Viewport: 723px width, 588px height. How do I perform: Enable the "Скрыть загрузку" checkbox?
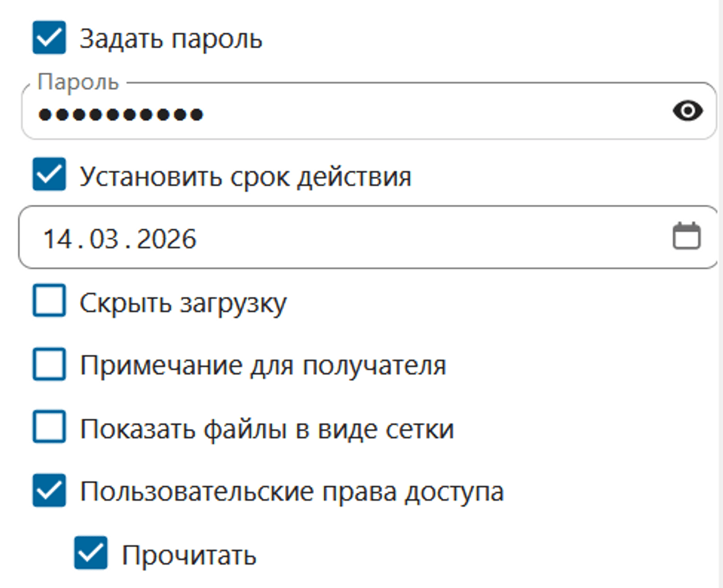click(x=49, y=302)
